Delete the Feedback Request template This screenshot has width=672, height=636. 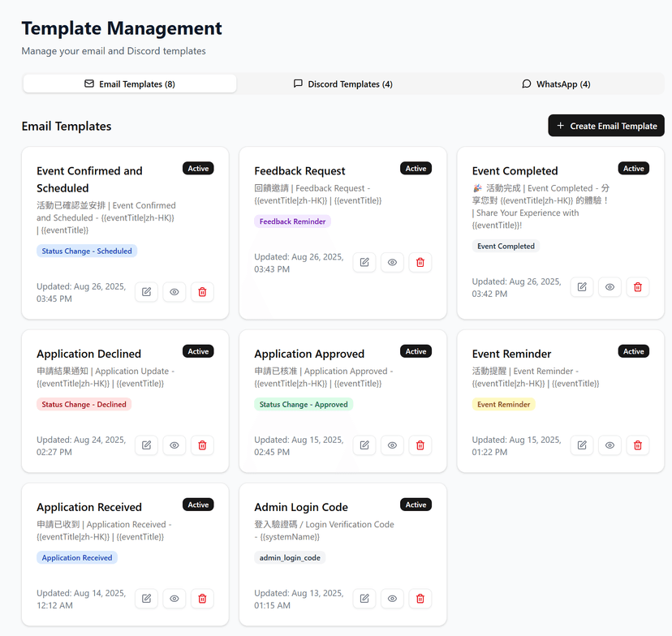[x=420, y=262]
